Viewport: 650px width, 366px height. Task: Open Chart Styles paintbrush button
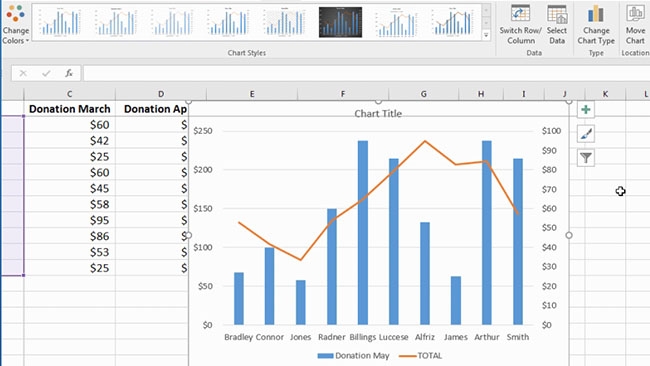[x=586, y=134]
